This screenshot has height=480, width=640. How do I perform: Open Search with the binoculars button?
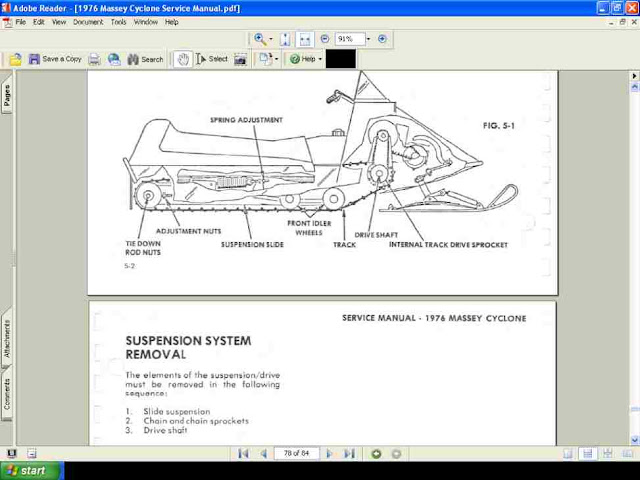point(145,60)
